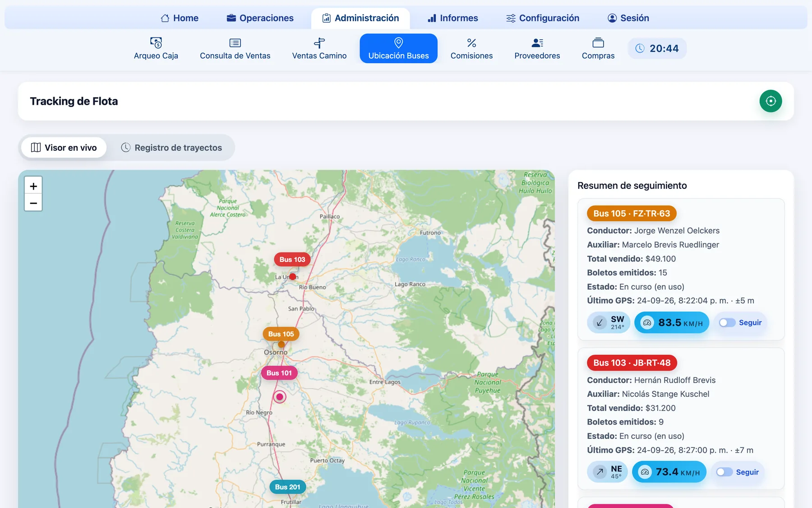Click the Bus 103 map label

point(292,259)
